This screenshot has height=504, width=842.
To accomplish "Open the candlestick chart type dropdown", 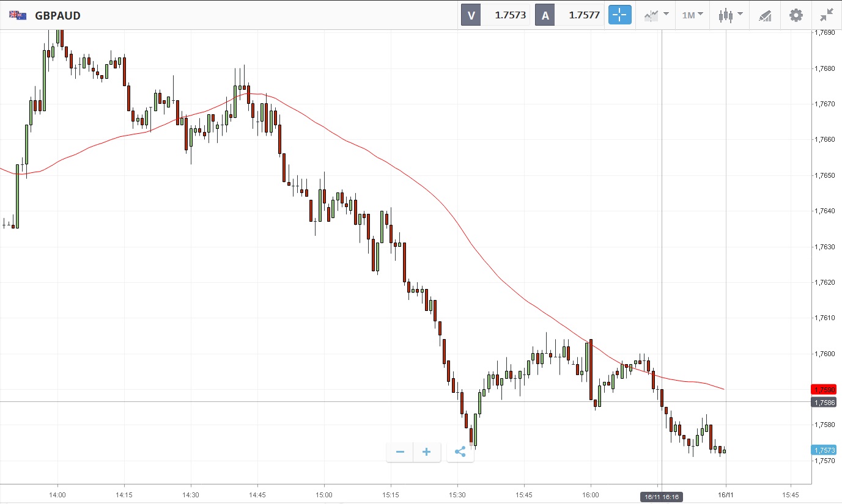I will (x=730, y=15).
